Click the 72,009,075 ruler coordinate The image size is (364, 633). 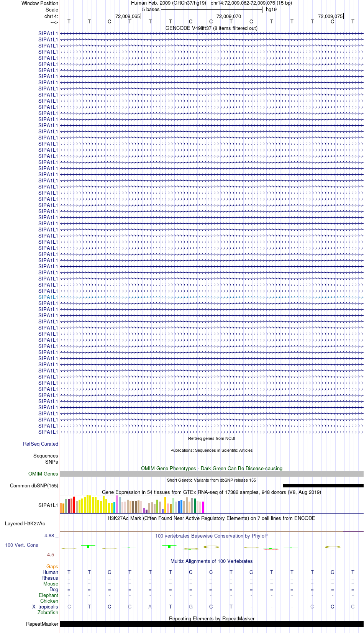330,16
